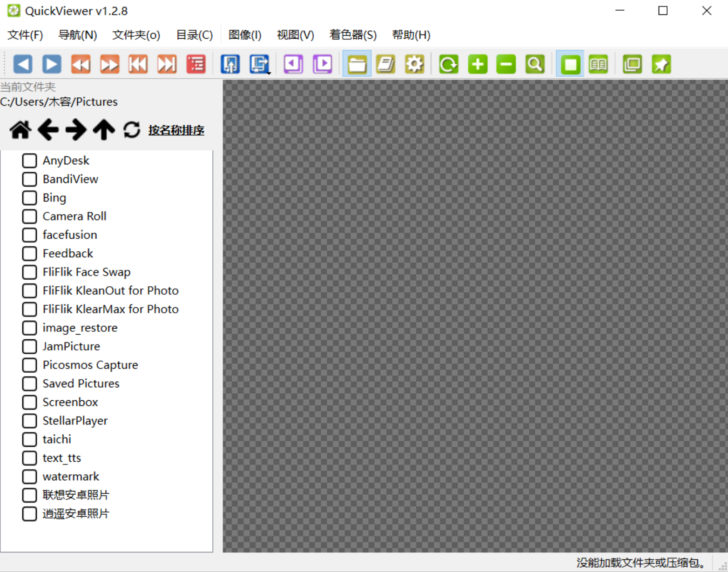Select the watermark folder
Viewport: 728px width, 572px height.
click(71, 477)
